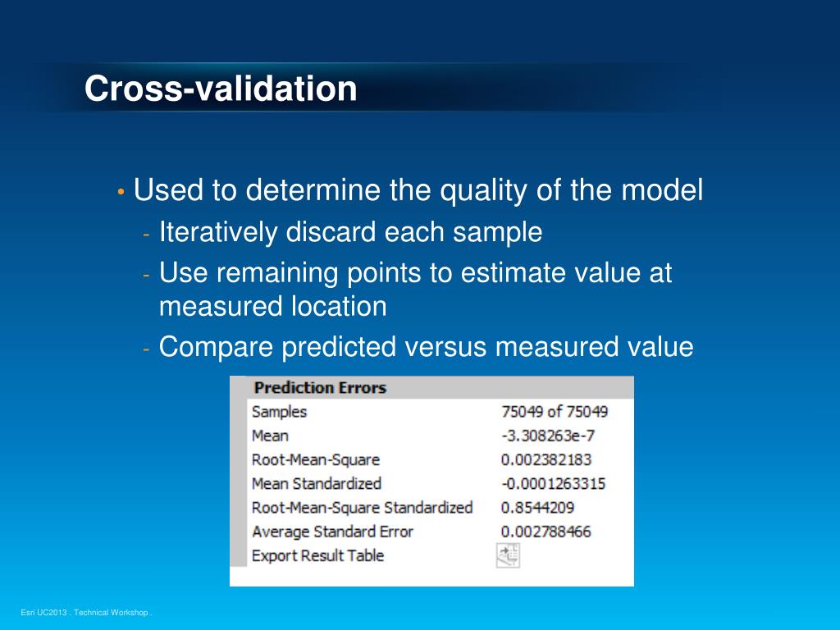Select the Samples row label
This screenshot has width=840, height=630.
coord(279,412)
